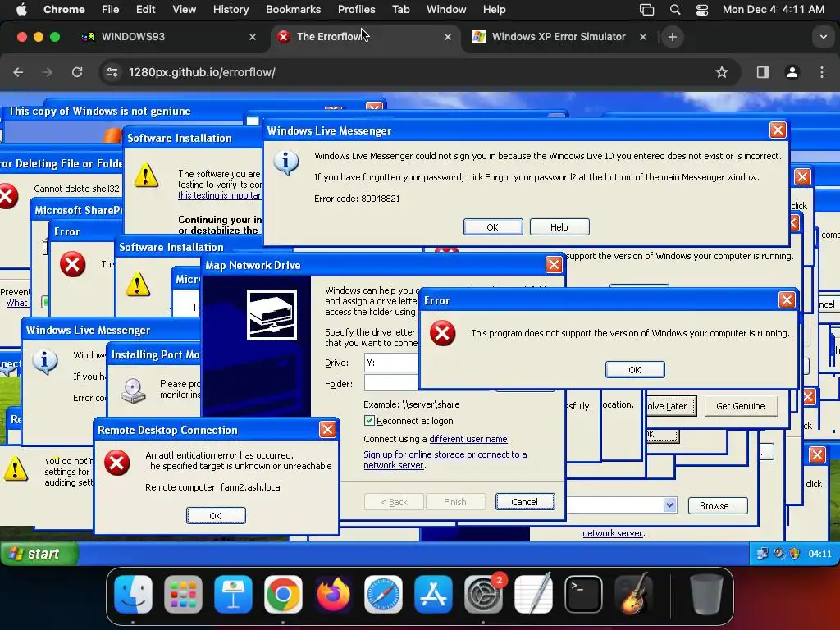
Task: Open Control Center in the menu bar
Action: [x=702, y=10]
